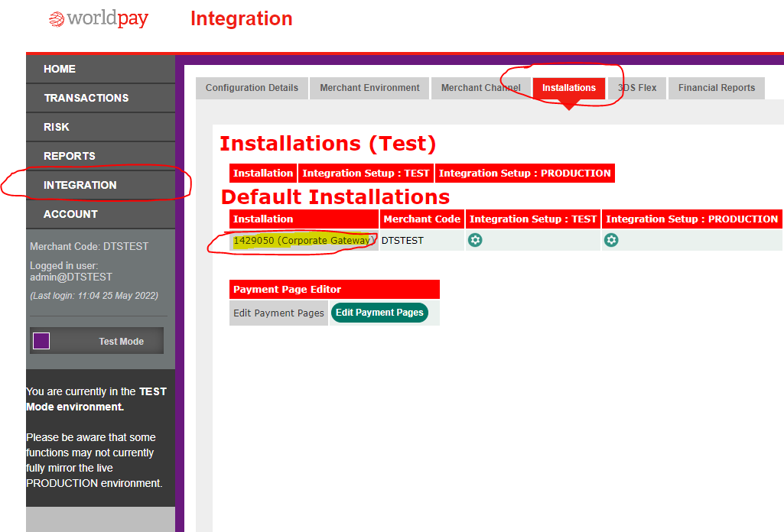This screenshot has width=784, height=532.
Task: Switch to the Configuration Details tab
Action: [x=252, y=88]
